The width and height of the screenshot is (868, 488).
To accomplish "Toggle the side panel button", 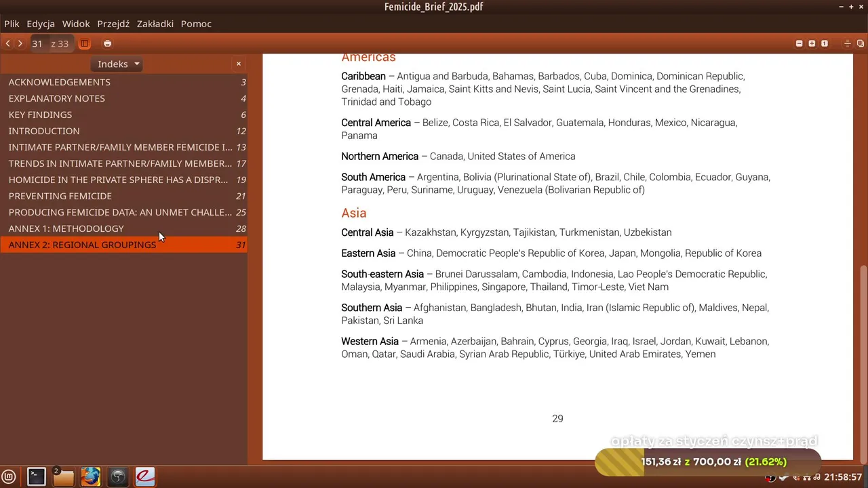I will click(x=85, y=43).
